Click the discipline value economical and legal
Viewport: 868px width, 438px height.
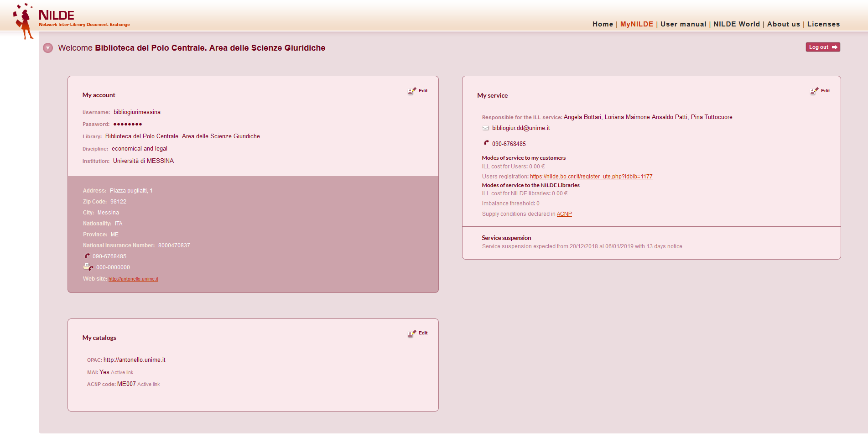pyautogui.click(x=140, y=149)
